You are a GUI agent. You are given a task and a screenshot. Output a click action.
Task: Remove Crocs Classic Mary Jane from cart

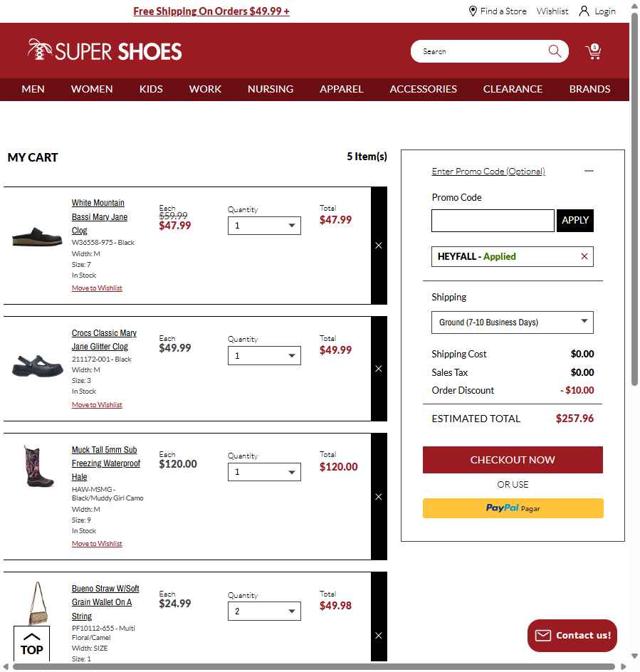tap(378, 369)
